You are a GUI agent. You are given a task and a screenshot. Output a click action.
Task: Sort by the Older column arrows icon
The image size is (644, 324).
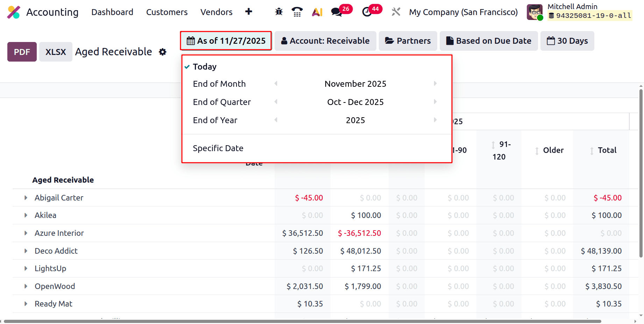coord(537,151)
